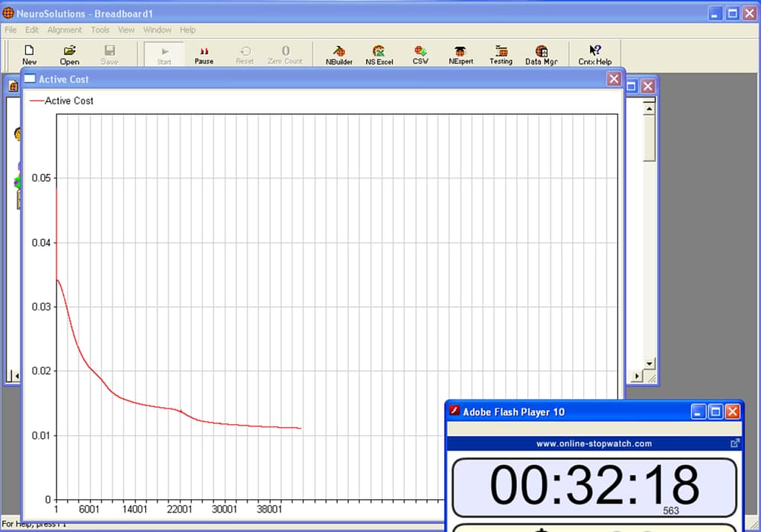
Task: Click the 6001 x-axis label
Action: (x=89, y=509)
